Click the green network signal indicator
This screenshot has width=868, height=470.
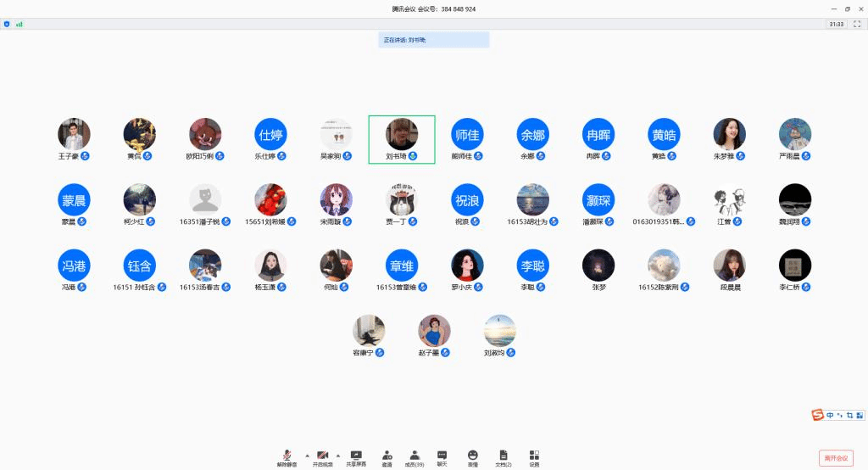coord(19,25)
